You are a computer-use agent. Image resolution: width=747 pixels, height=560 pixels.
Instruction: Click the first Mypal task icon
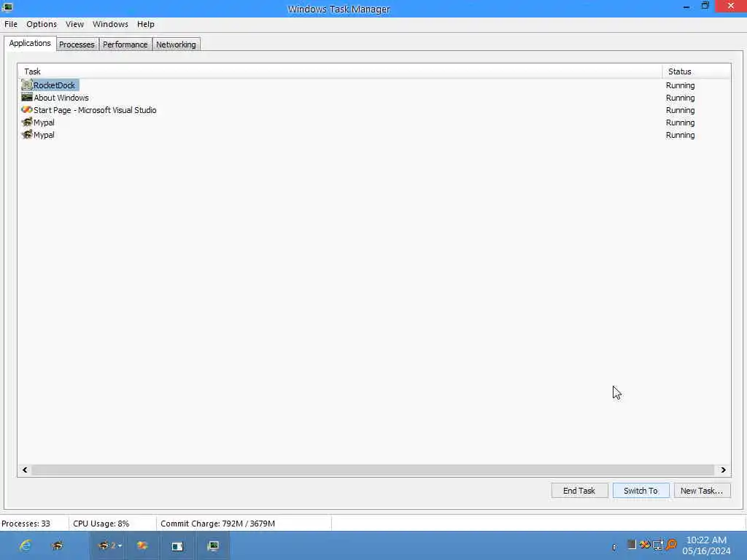coord(27,122)
